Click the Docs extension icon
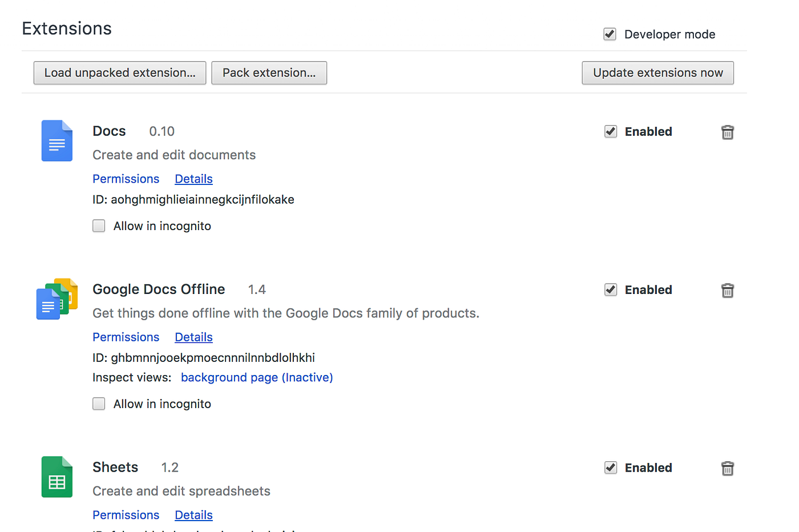The width and height of the screenshot is (799, 532). pos(57,140)
